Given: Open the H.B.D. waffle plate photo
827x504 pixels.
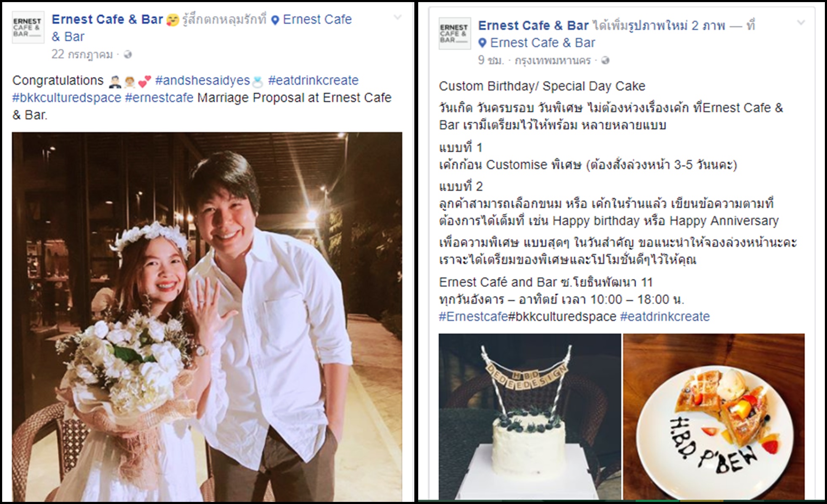Looking at the screenshot, I should (714, 416).
